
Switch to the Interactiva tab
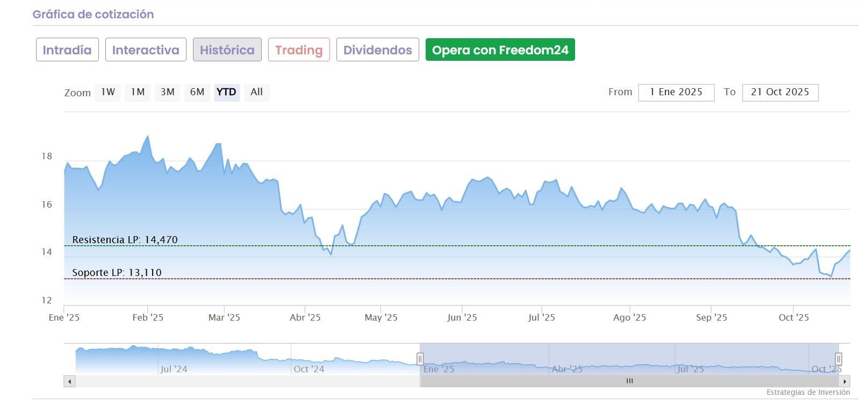[146, 50]
